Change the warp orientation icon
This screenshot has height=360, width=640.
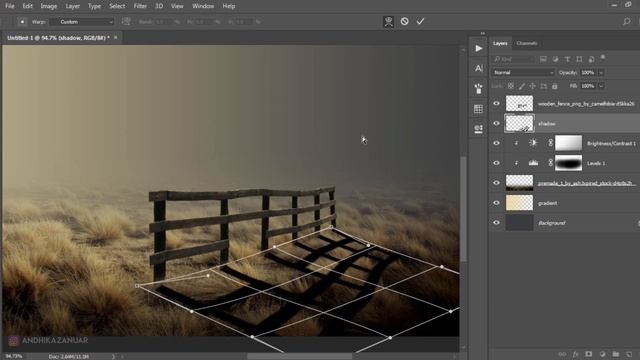point(126,21)
